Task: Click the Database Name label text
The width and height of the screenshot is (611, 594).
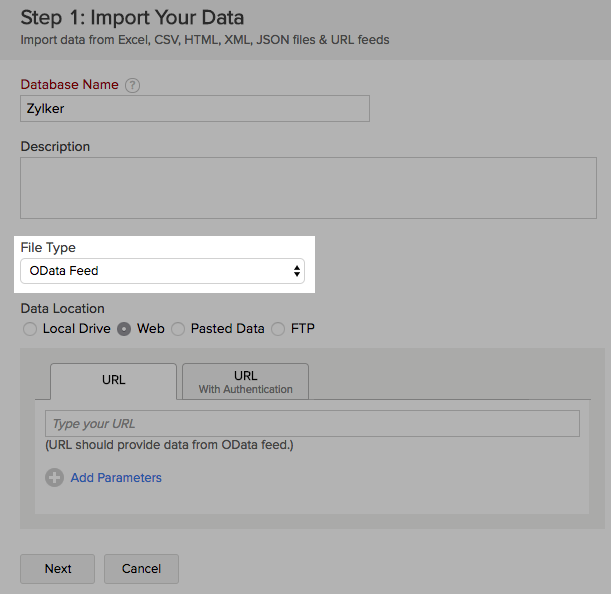Action: click(x=69, y=85)
